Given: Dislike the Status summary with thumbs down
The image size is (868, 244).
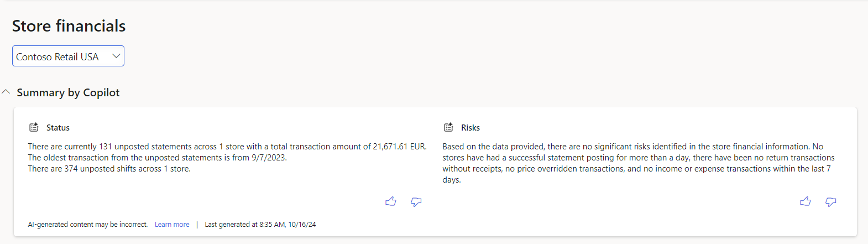Looking at the screenshot, I should point(416,202).
